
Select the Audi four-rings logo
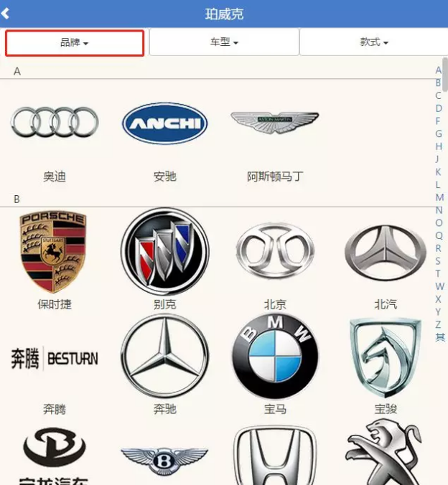click(55, 122)
